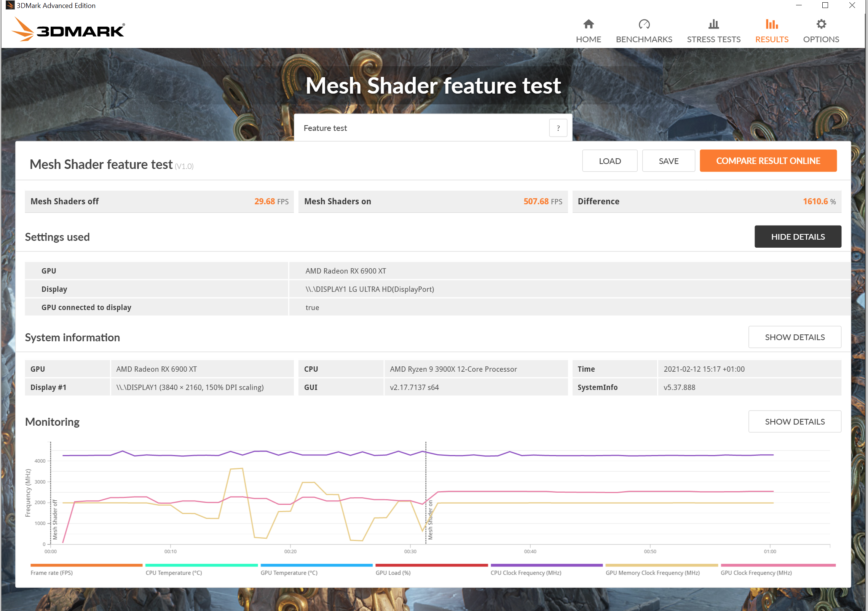The image size is (868, 611).
Task: Expand Monitoring with SHOW DETAILS
Action: point(795,421)
